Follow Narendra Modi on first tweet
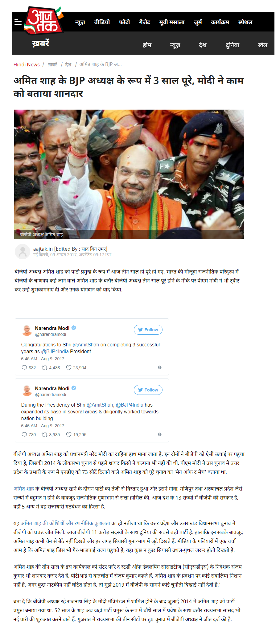This screenshot has width=280, height=644. [x=148, y=330]
